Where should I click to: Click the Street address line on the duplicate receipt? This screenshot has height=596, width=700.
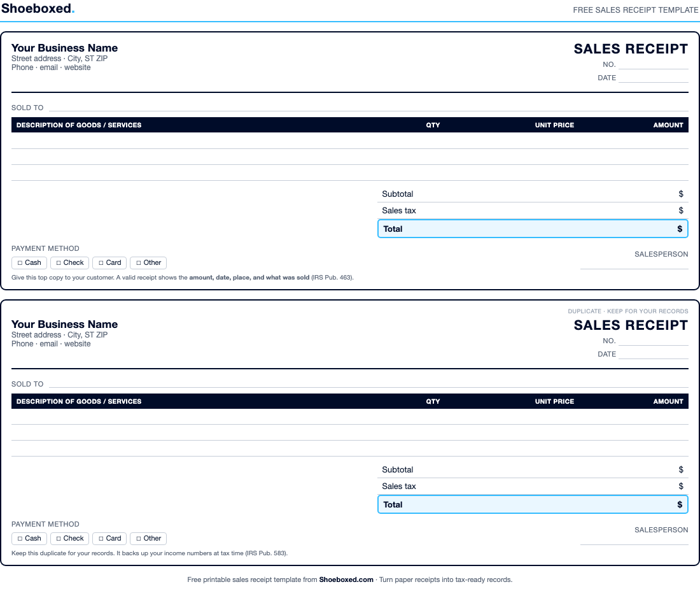[59, 335]
